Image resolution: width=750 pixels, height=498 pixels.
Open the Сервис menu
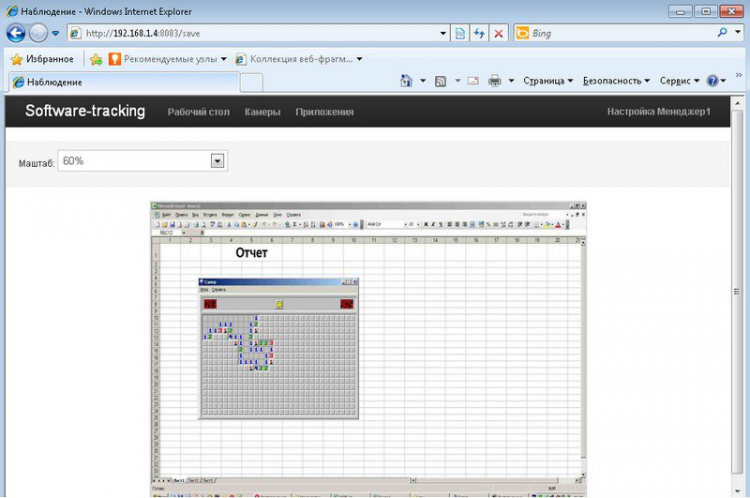pos(679,81)
